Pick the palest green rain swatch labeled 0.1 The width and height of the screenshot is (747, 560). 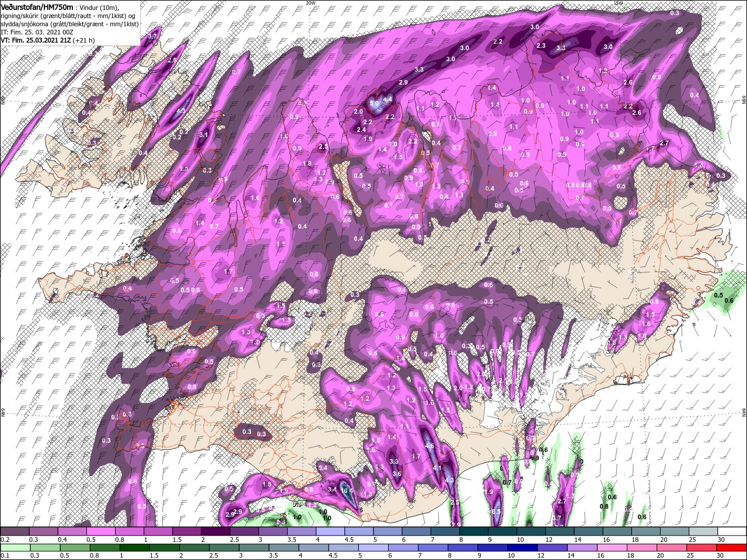click(15, 548)
